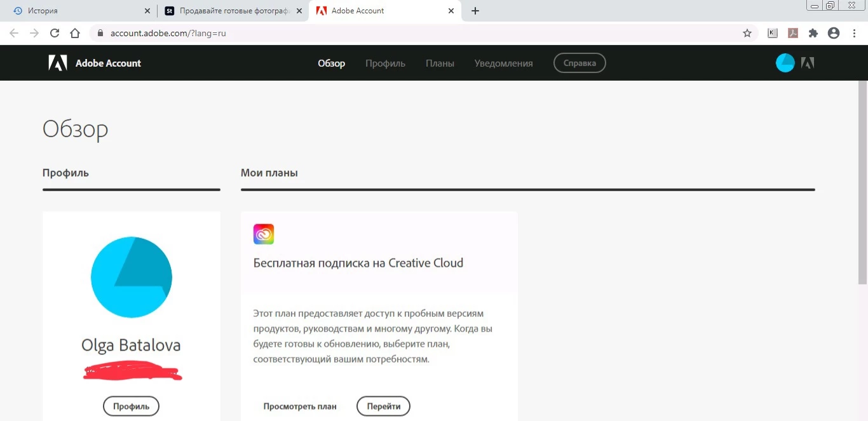Open the Уведомления navigation item
Viewport: 868px width, 421px height.
click(503, 63)
